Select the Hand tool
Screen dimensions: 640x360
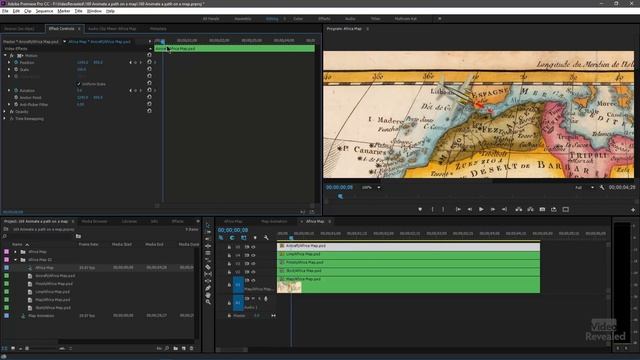pyautogui.click(x=208, y=295)
